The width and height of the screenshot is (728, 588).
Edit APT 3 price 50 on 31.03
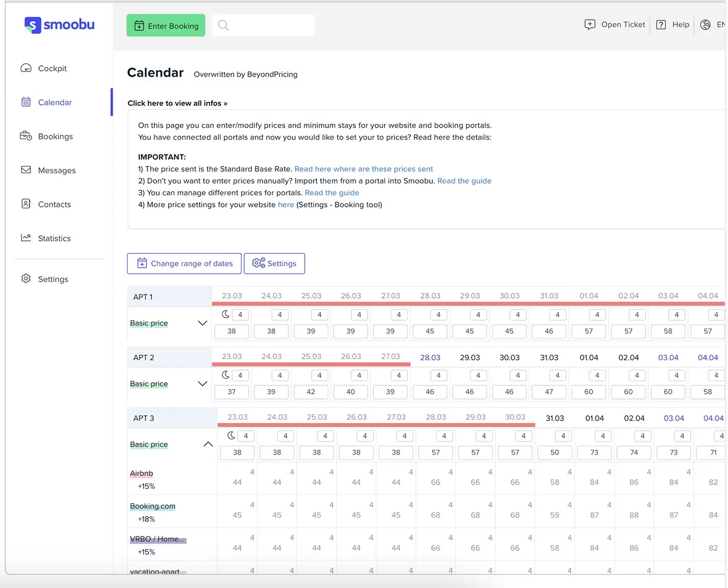555,453
